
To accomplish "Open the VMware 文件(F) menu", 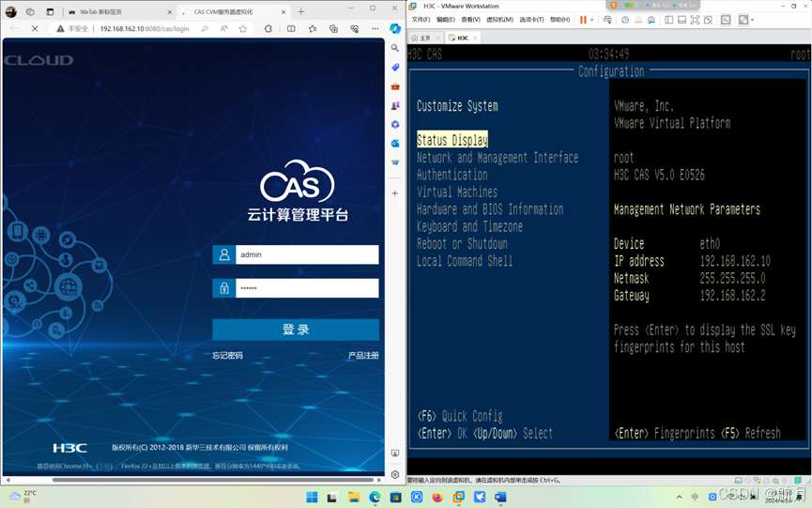I will click(x=421, y=20).
